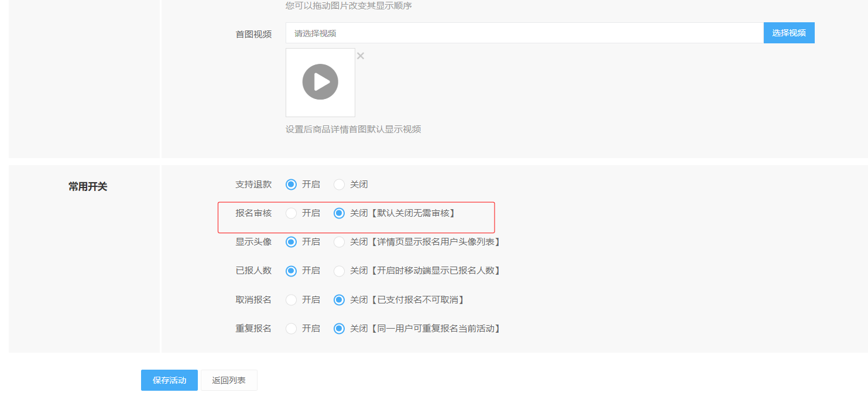Select 关闭 for 显示头像
Image resolution: width=868 pixels, height=413 pixels.
[x=339, y=242]
